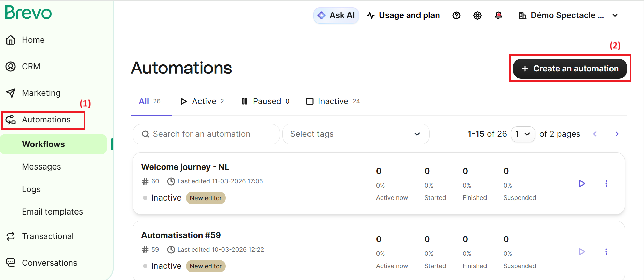The height and width of the screenshot is (280, 644).
Task: Open the help question mark icon
Action: click(x=456, y=15)
